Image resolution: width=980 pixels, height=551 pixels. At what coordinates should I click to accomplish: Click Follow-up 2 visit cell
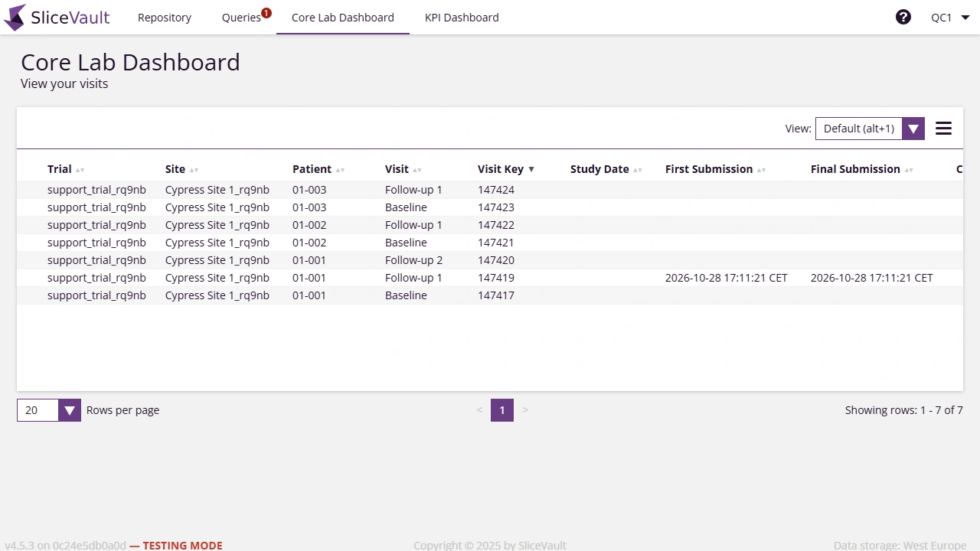coord(413,260)
